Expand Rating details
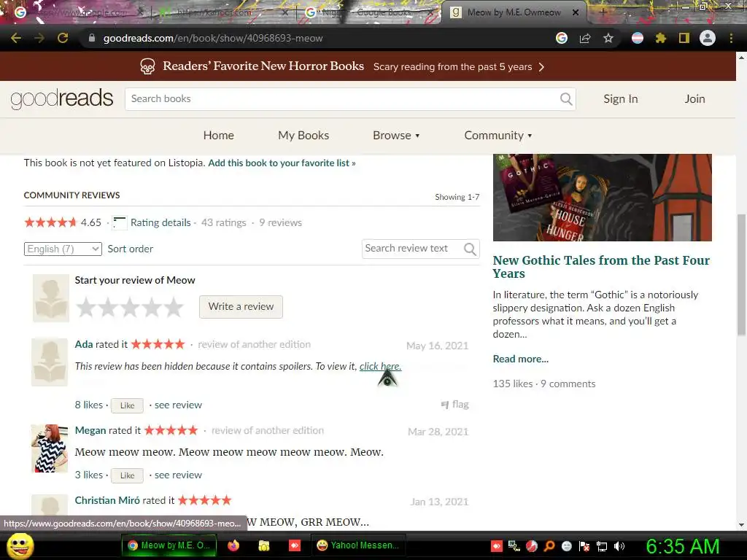The width and height of the screenshot is (747, 560). pyautogui.click(x=160, y=222)
